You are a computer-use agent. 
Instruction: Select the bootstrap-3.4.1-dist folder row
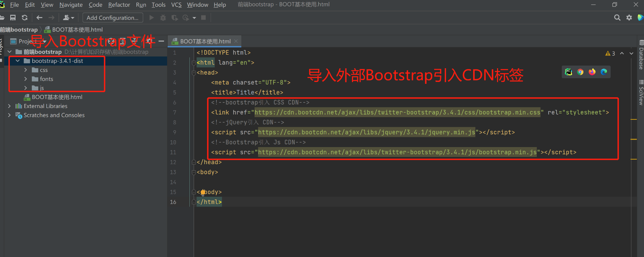coord(86,61)
